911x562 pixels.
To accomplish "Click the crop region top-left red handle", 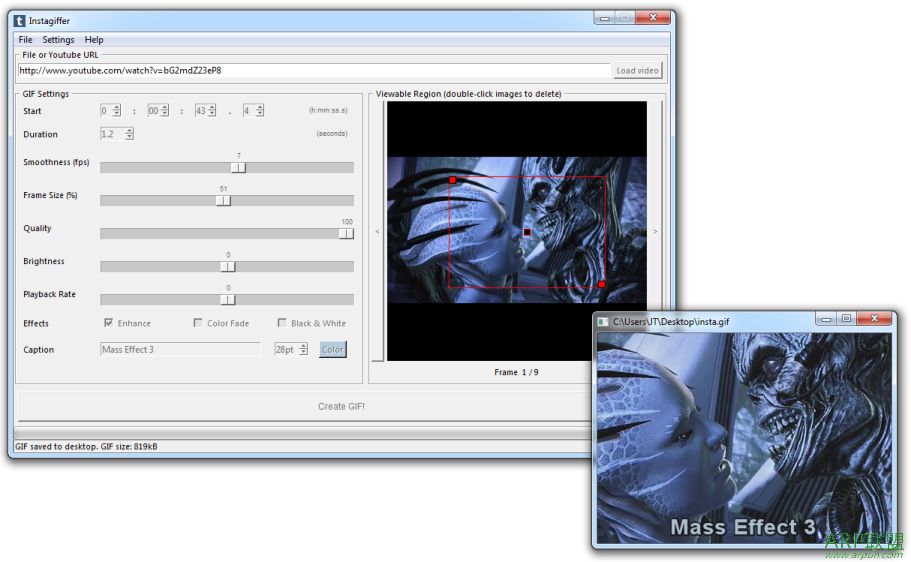I will coord(452,180).
